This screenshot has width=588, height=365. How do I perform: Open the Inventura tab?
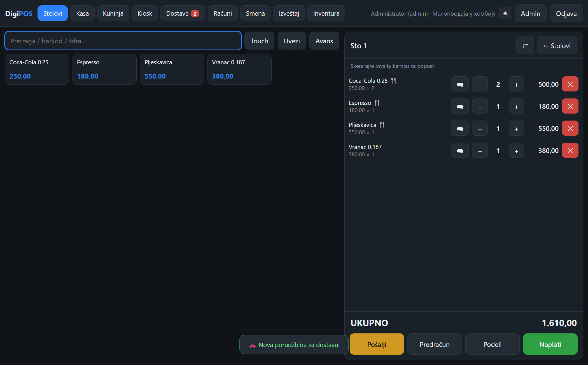click(326, 13)
